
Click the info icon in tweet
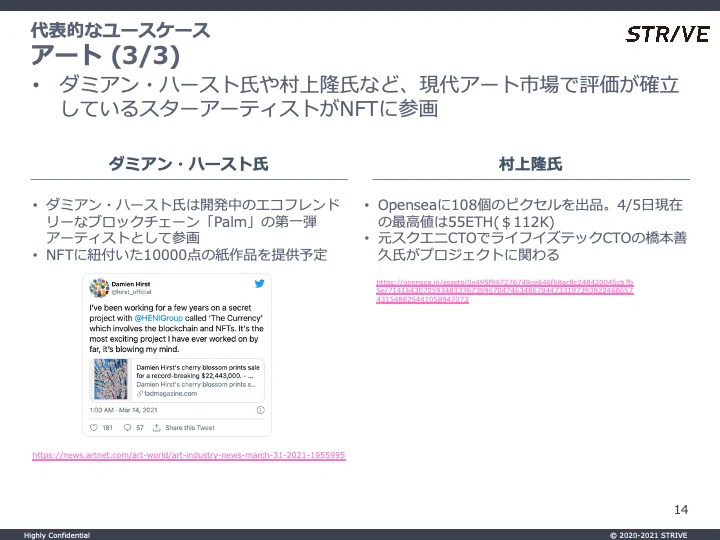(260, 410)
